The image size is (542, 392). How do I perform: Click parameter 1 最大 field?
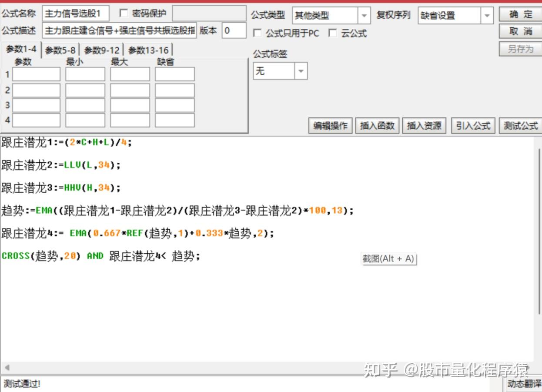pyautogui.click(x=130, y=74)
